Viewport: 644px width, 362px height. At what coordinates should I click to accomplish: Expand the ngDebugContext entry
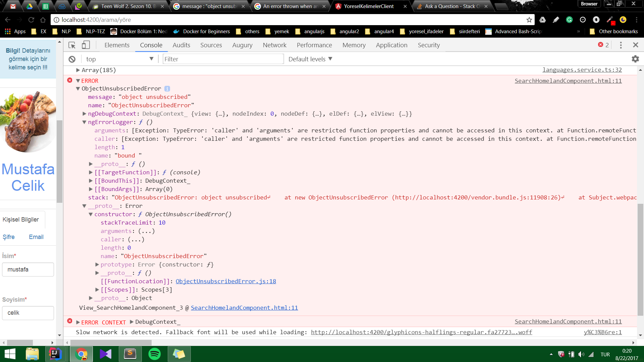point(84,114)
